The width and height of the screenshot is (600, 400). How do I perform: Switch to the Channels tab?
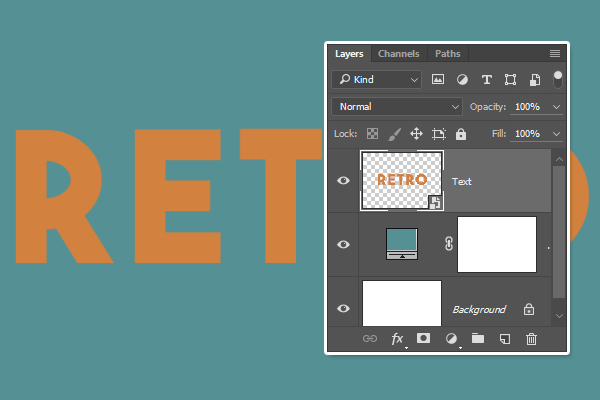click(398, 54)
